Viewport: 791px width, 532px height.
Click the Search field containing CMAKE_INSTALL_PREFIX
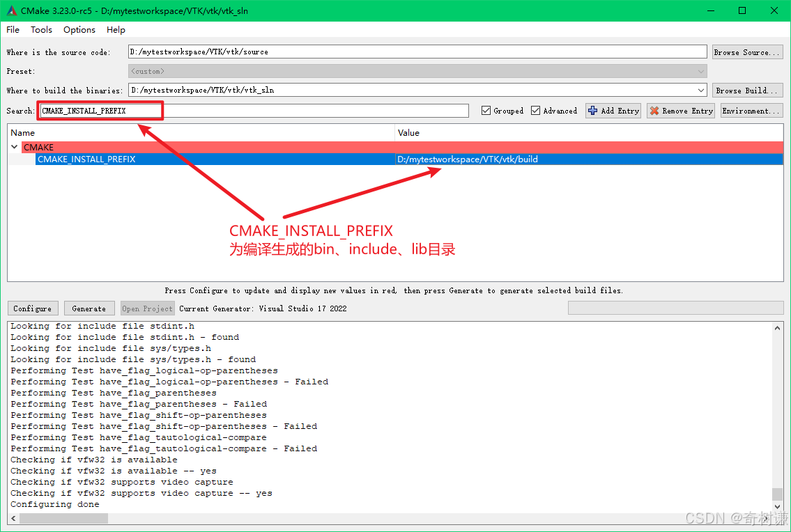click(254, 111)
